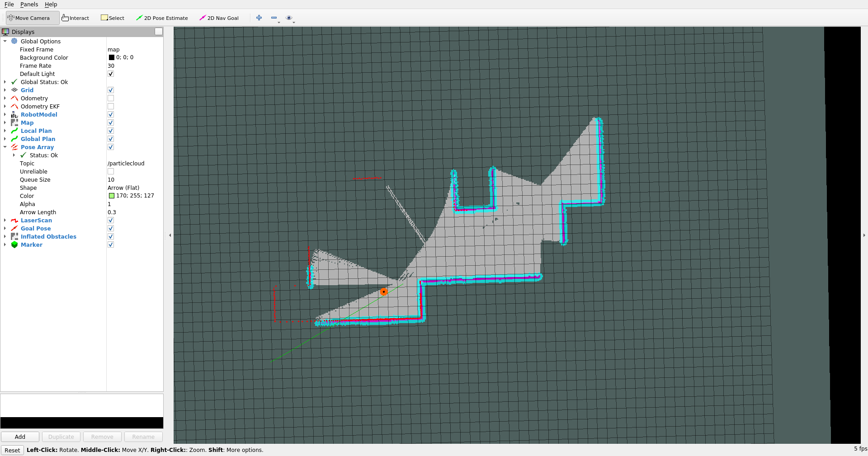Expand the Inflated Obstacles display
868x456 pixels.
[x=5, y=237]
